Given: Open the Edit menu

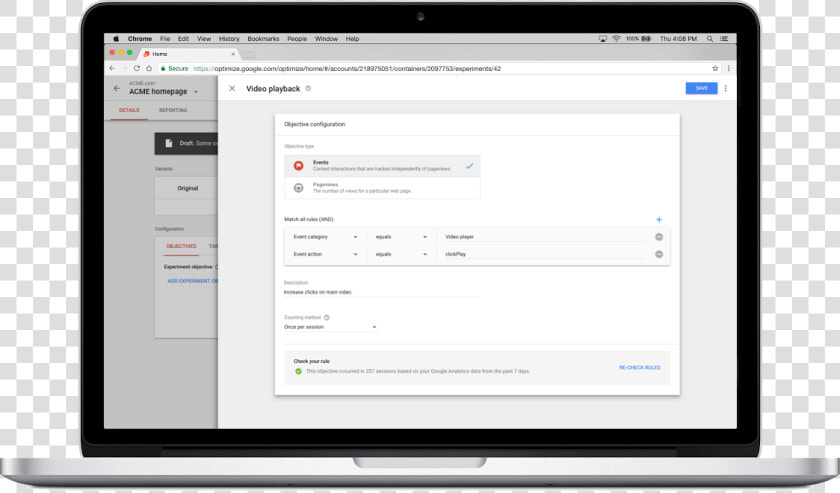Looking at the screenshot, I should [183, 39].
